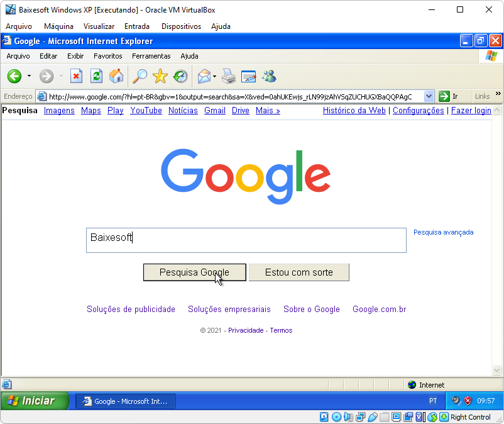The image size is (504, 424).
Task: Go to the Home page icon
Action: pyautogui.click(x=116, y=77)
